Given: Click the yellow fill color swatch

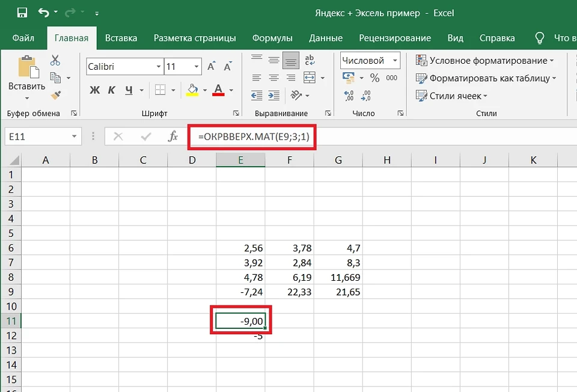Looking at the screenshot, I should [x=192, y=94].
